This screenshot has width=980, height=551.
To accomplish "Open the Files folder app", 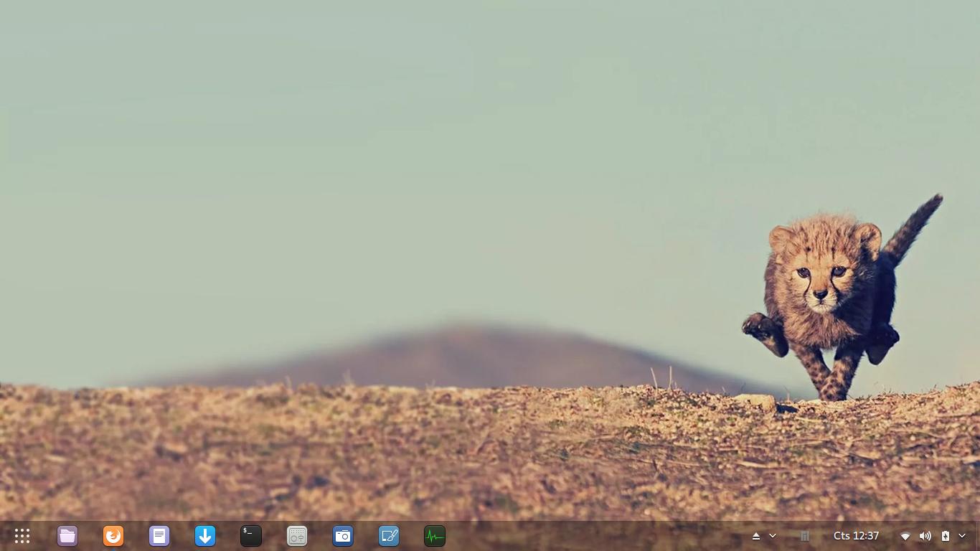I will tap(67, 536).
